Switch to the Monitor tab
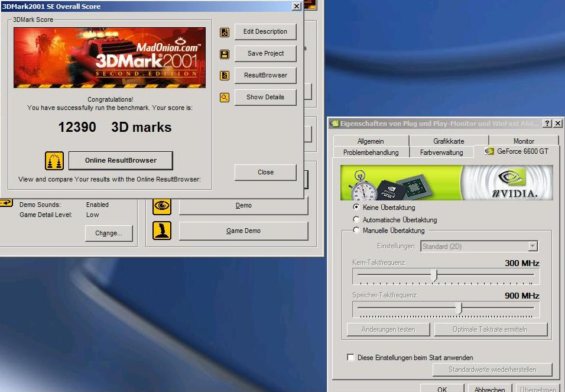The width and height of the screenshot is (565, 392). pyautogui.click(x=524, y=141)
